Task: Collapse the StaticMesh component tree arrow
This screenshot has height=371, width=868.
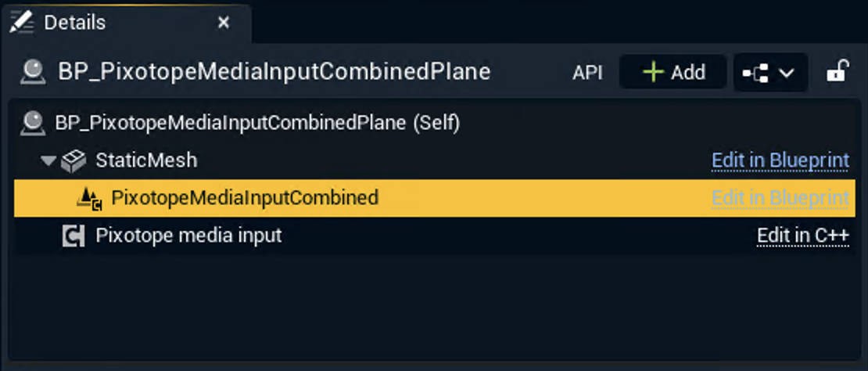Action: [x=48, y=161]
